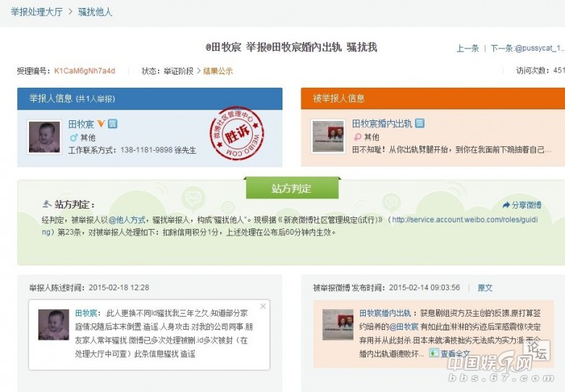Click the blue icon beside 田牧宸婚内出轨 name
The height and width of the screenshot is (392, 565).
[420, 124]
